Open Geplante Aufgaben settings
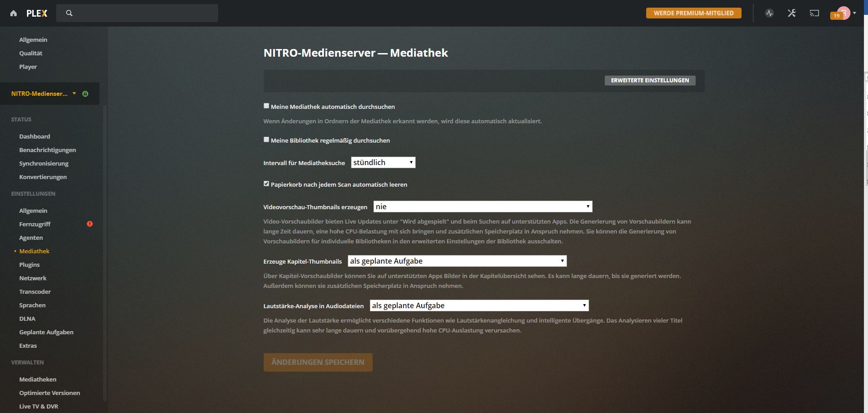 (x=46, y=332)
